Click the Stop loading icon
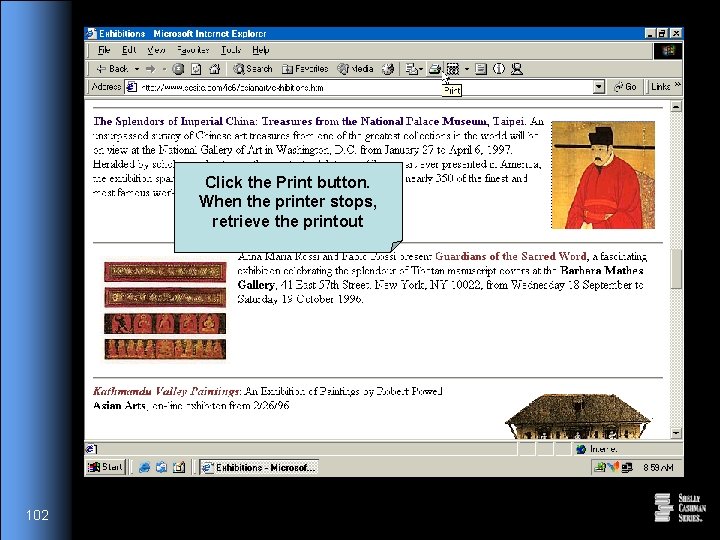This screenshot has height=540, width=720. click(x=178, y=69)
